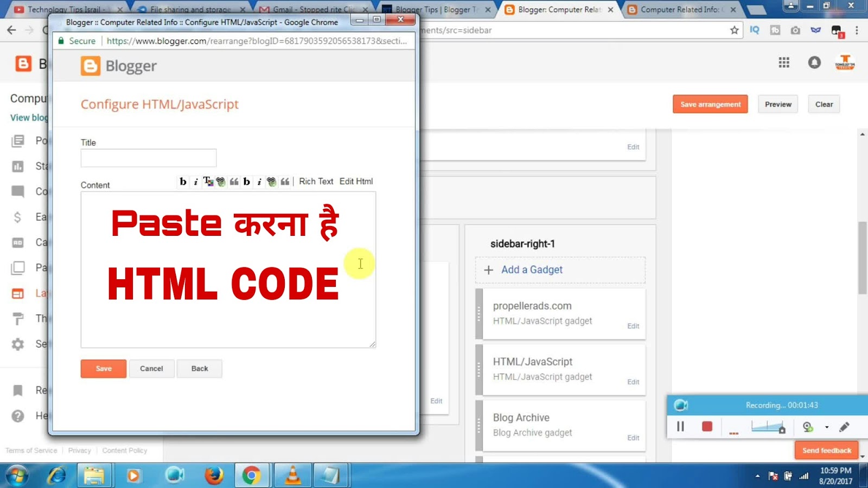This screenshot has height=488, width=868.
Task: Open the Reading List bookmark icon in sidebar
Action: click(x=18, y=390)
